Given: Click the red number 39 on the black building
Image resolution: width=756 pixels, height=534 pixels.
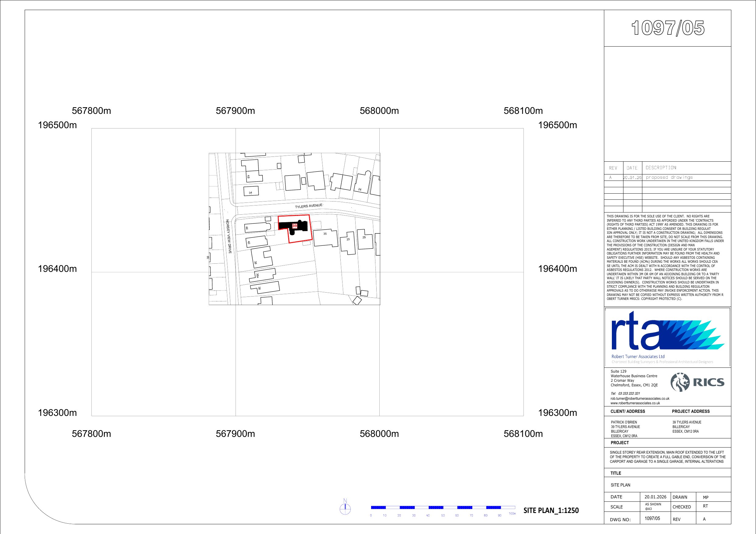Looking at the screenshot, I should 295,226.
